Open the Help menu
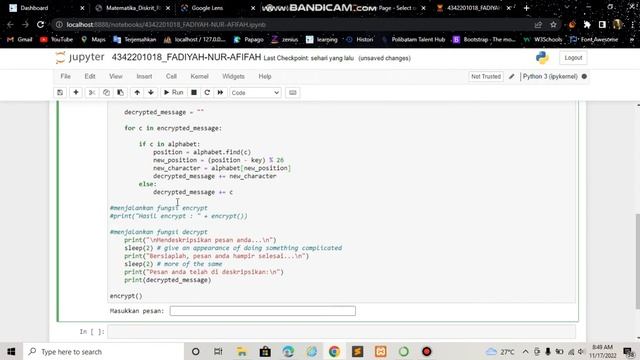Viewport: 640px width, 360px height. coord(264,76)
